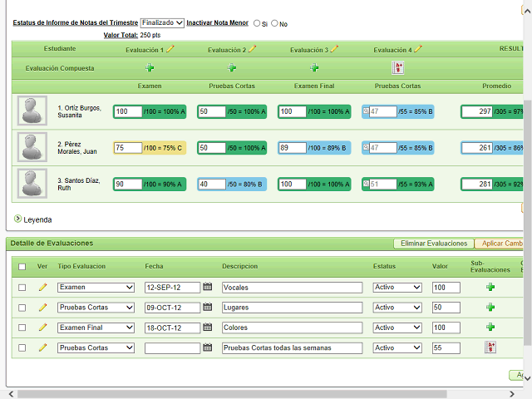Tick the select-all checkbox in the details header
Image resolution: width=532 pixels, height=399 pixels.
coord(22,267)
